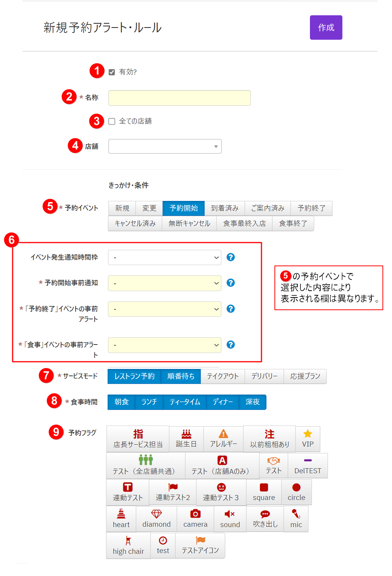
Task: Select the 誕生日 birthday cake flag
Action: point(186,439)
